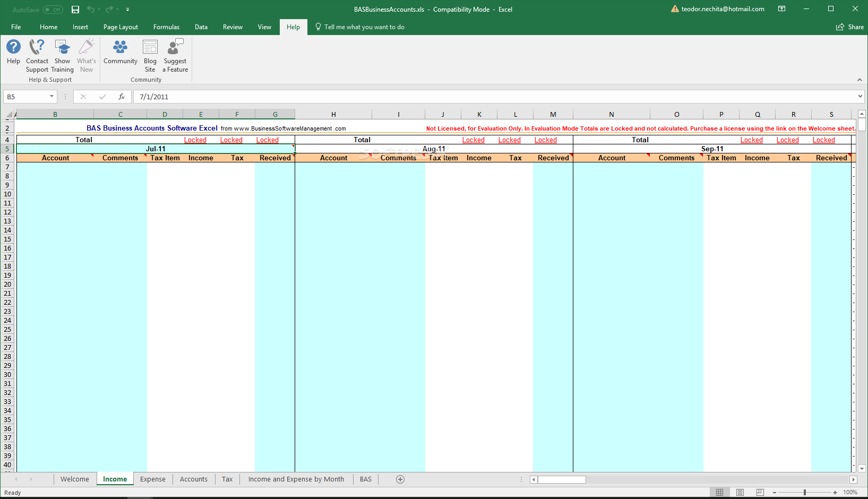Viewport: 868px width, 499px height.
Task: Click Locked link above Aug-11 Income
Action: pos(474,140)
